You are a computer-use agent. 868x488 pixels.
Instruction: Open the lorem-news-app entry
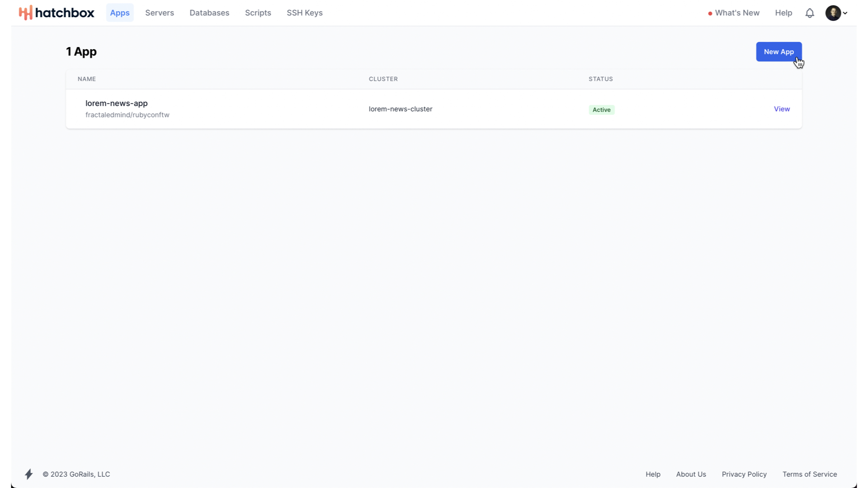pos(117,103)
